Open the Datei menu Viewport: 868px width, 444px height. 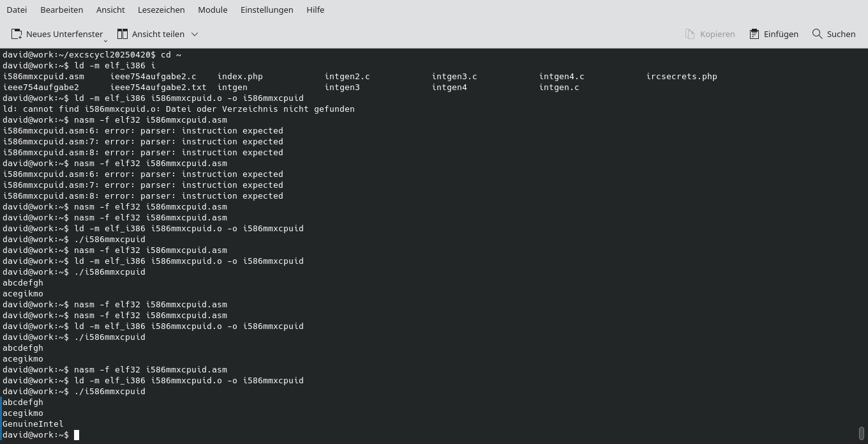coord(17,10)
